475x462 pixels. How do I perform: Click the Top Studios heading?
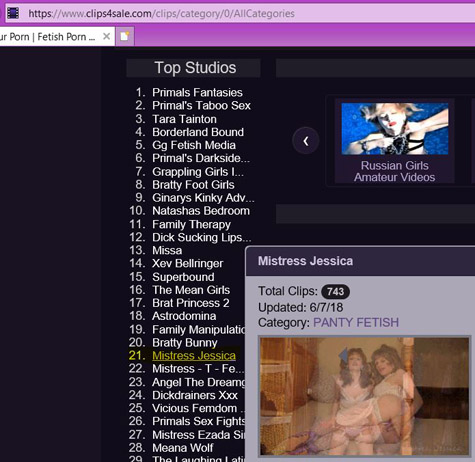point(195,68)
